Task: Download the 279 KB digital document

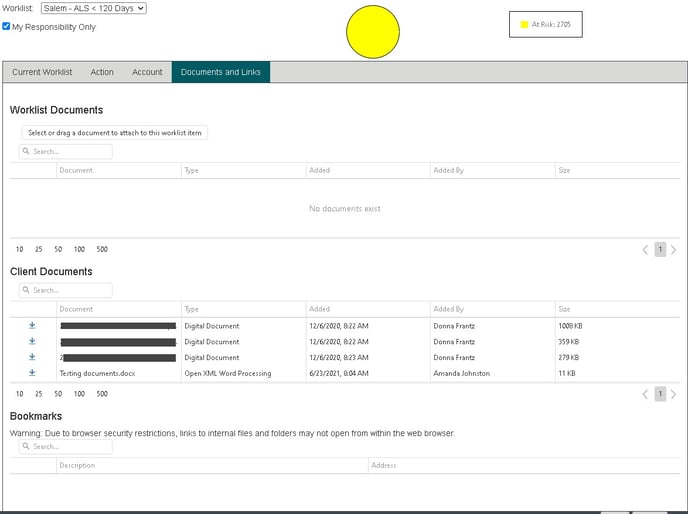Action: click(x=32, y=357)
